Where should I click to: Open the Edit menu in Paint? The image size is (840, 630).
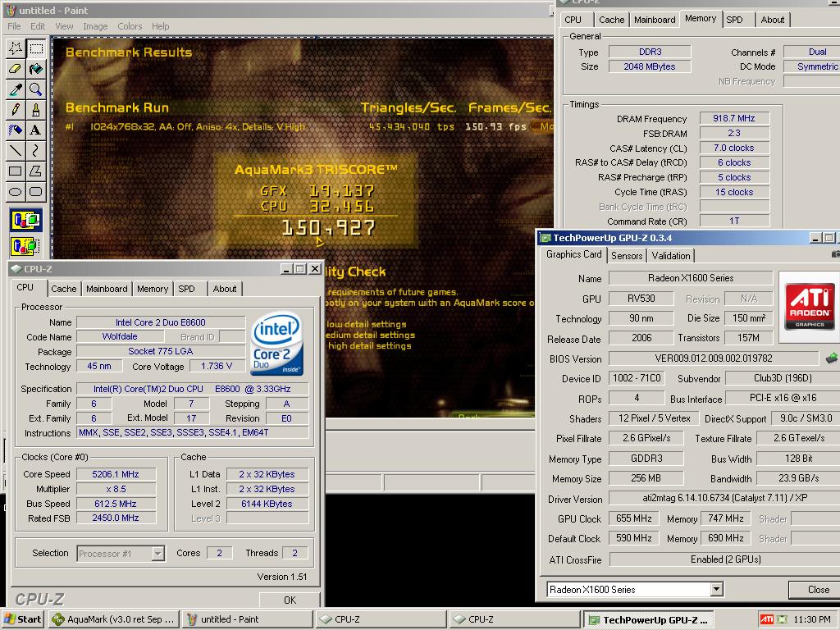pyautogui.click(x=38, y=26)
